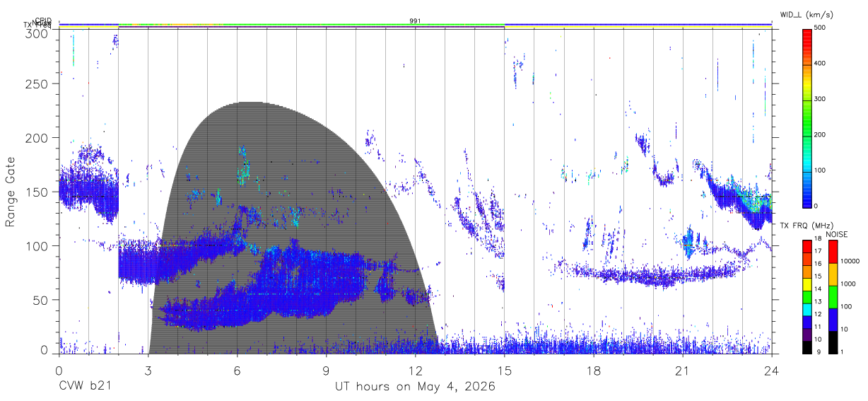Click the purple 10–11 MHz swatch in TX FRQ legend
868x401 pixels.
(807, 335)
